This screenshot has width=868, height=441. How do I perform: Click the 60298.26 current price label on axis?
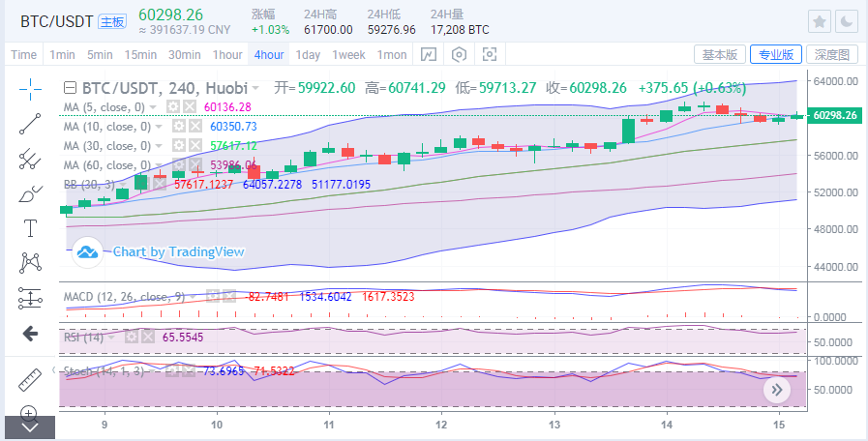(835, 116)
